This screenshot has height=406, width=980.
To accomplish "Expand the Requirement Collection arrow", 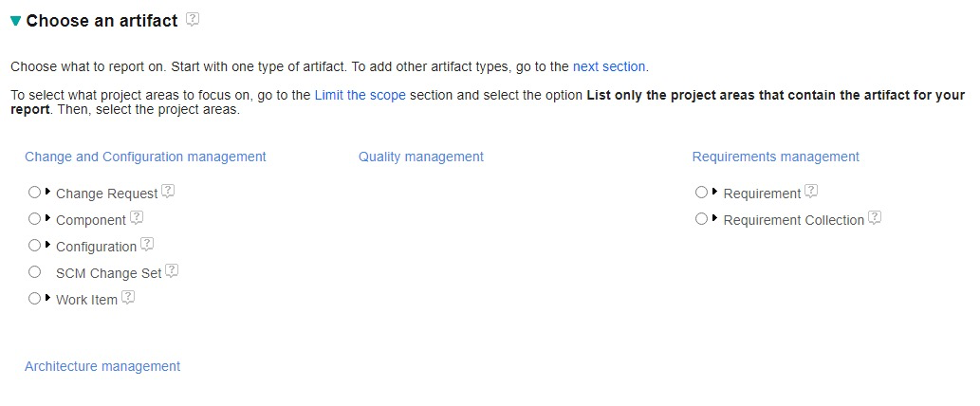I will click(714, 218).
